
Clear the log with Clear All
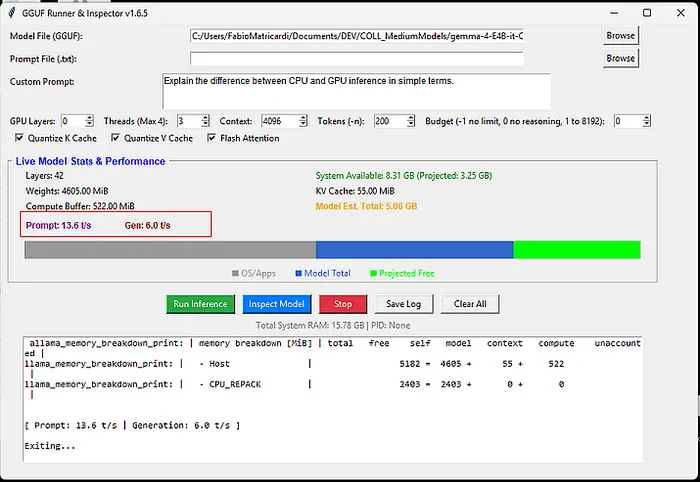tap(470, 304)
